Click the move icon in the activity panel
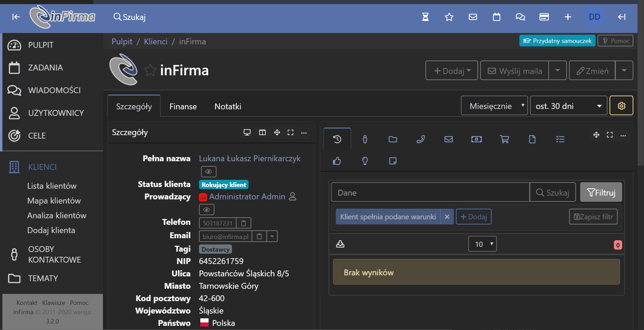This screenshot has width=644, height=330. (x=597, y=135)
